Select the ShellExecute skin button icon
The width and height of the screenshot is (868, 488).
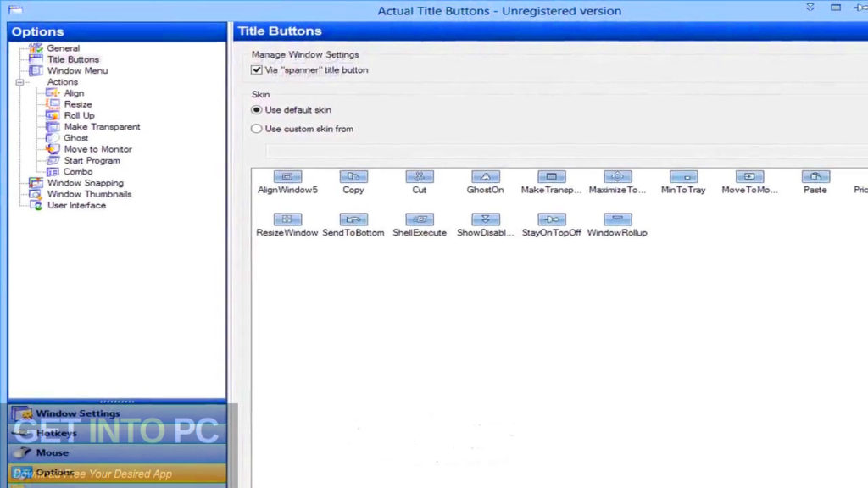(419, 219)
